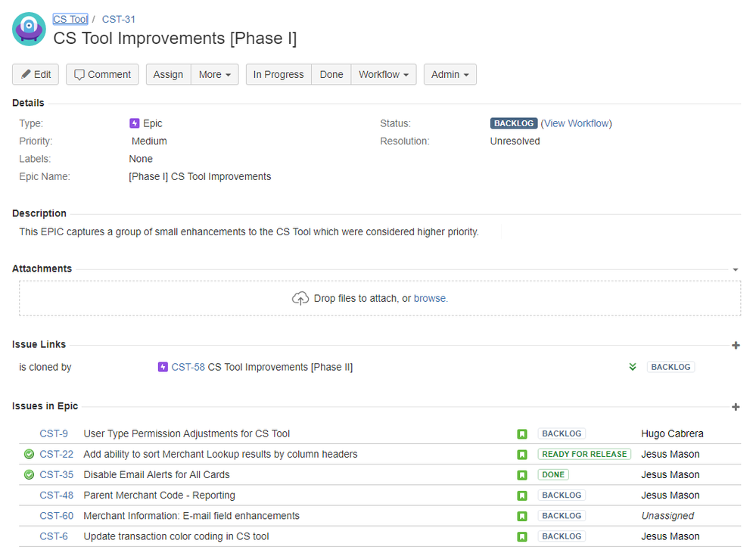Click the View Workflow link

577,123
